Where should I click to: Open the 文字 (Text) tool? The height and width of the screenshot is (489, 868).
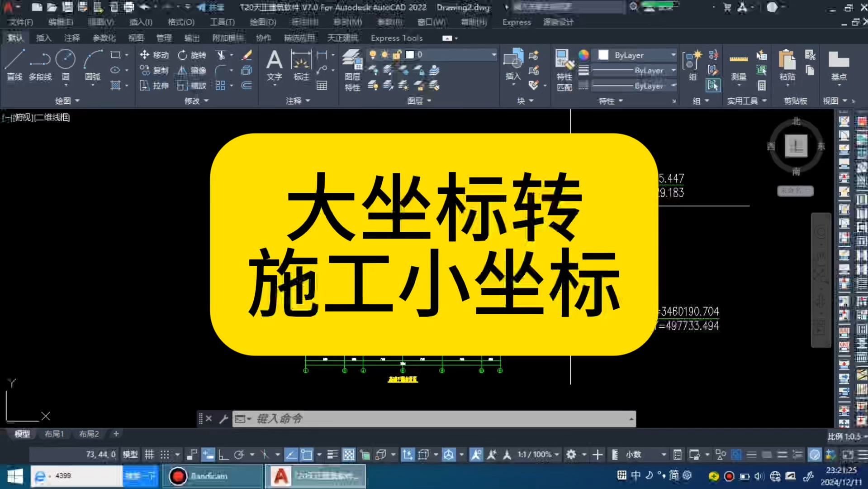[274, 63]
